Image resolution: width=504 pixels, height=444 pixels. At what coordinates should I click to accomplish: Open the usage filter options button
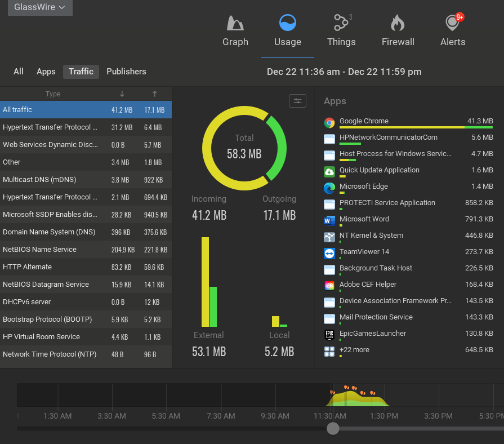297,101
